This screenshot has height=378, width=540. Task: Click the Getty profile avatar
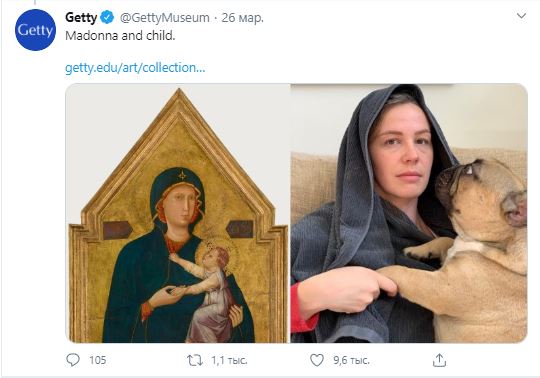[x=35, y=30]
